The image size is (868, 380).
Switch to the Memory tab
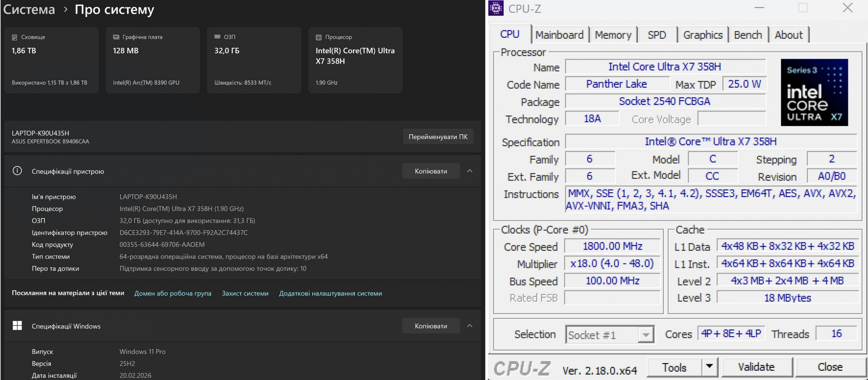click(613, 35)
